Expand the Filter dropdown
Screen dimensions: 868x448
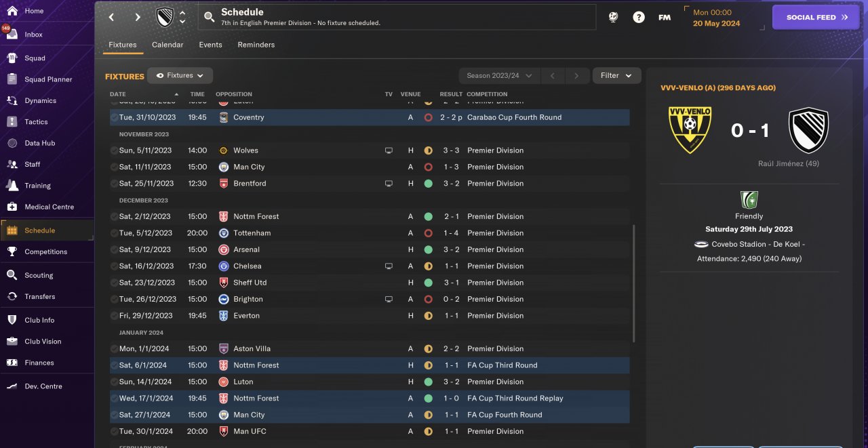coord(616,75)
